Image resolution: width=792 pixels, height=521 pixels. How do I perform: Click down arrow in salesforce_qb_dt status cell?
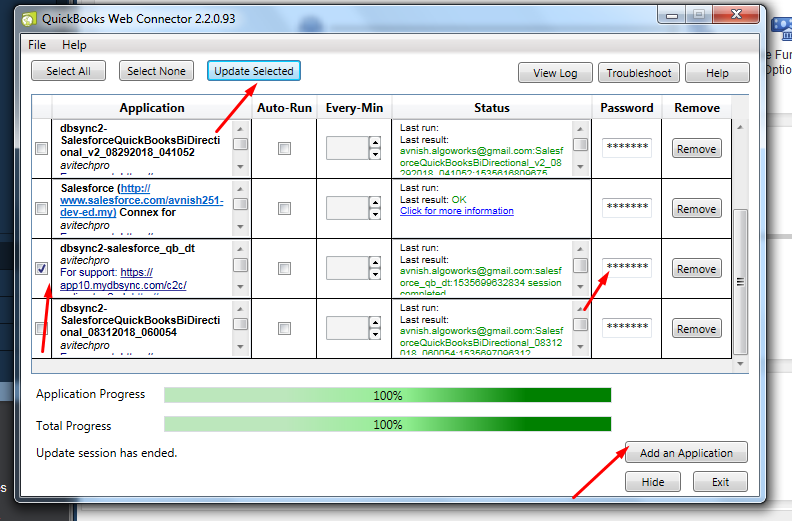580,287
